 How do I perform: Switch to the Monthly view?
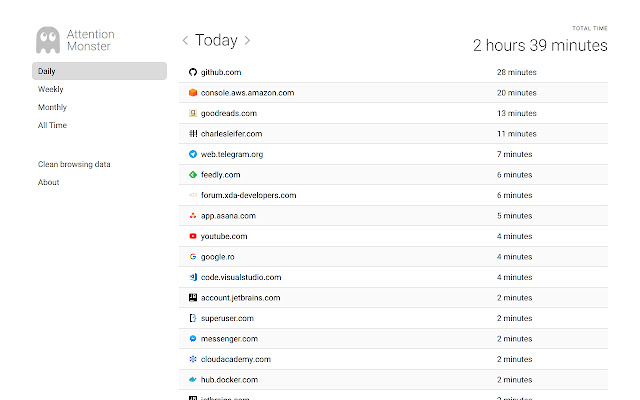52,107
